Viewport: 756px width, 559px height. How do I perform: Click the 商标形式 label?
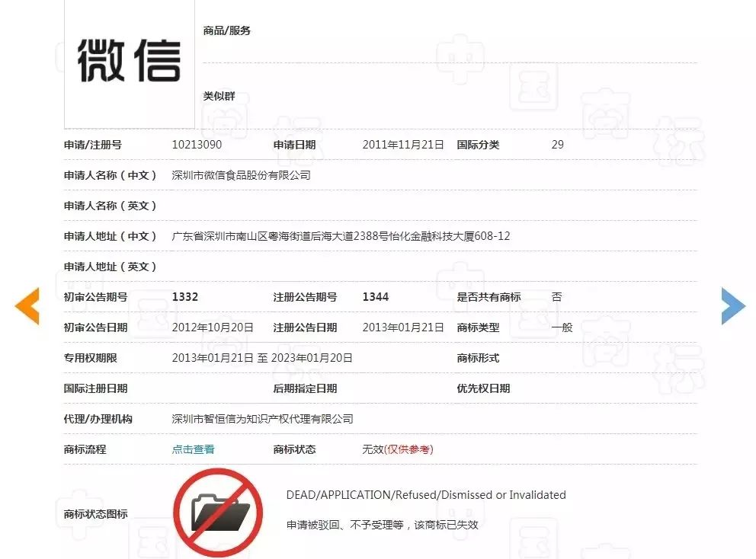click(x=479, y=358)
